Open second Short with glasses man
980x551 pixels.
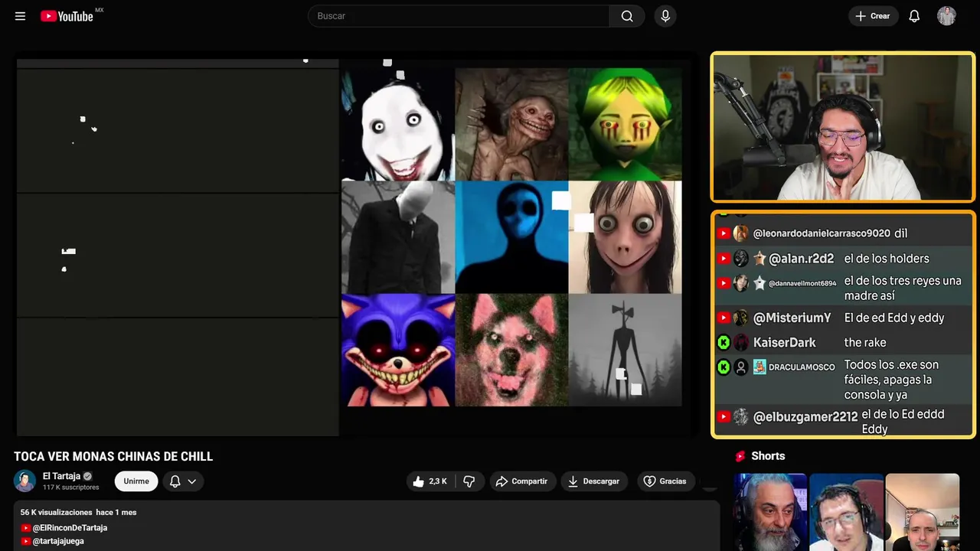[846, 512]
